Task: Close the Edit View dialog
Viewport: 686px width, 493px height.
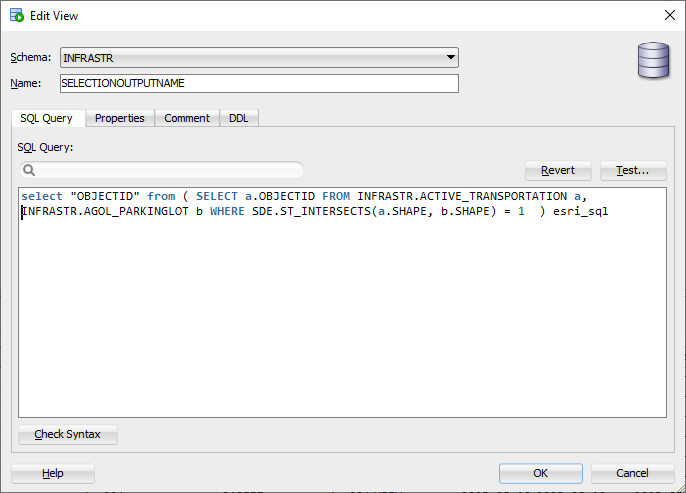Action: tap(668, 15)
